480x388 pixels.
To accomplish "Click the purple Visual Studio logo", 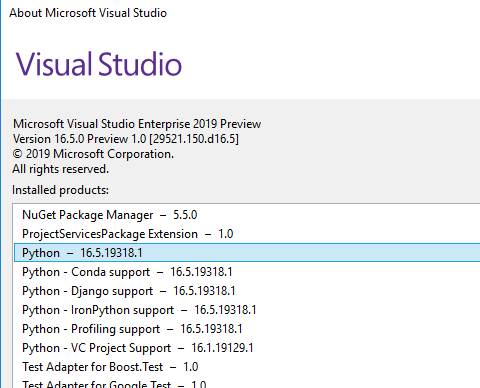I will [x=99, y=64].
